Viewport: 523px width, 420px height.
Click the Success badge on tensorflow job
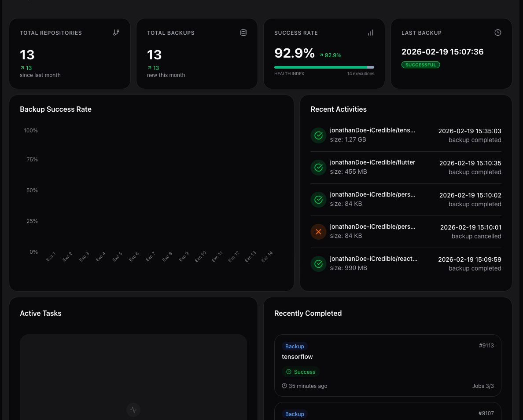click(x=301, y=372)
